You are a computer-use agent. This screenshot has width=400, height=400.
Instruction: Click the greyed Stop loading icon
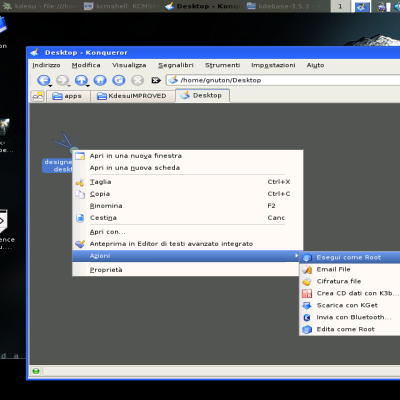[137, 80]
